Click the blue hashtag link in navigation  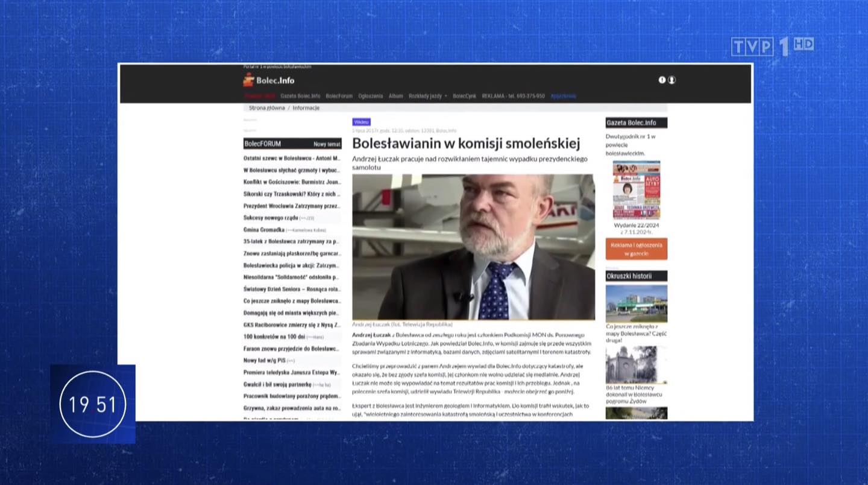coord(563,96)
